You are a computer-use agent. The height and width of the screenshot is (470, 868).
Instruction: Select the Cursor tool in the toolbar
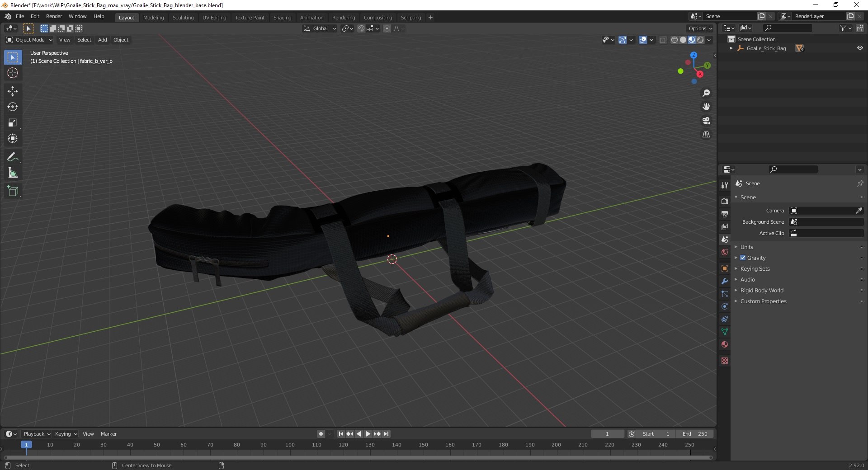(x=13, y=73)
